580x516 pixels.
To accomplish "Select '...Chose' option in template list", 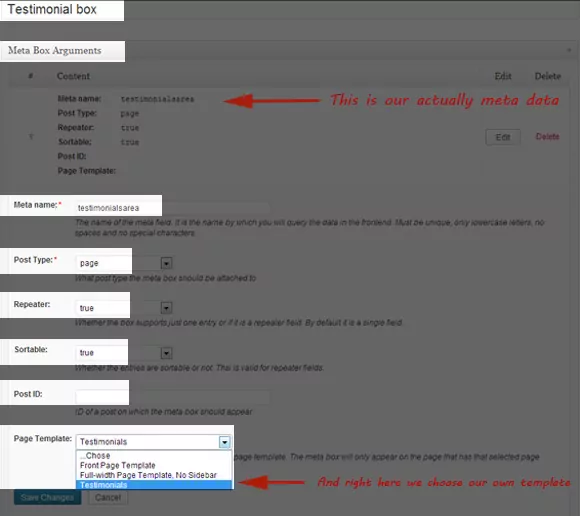I will pyautogui.click(x=154, y=456).
